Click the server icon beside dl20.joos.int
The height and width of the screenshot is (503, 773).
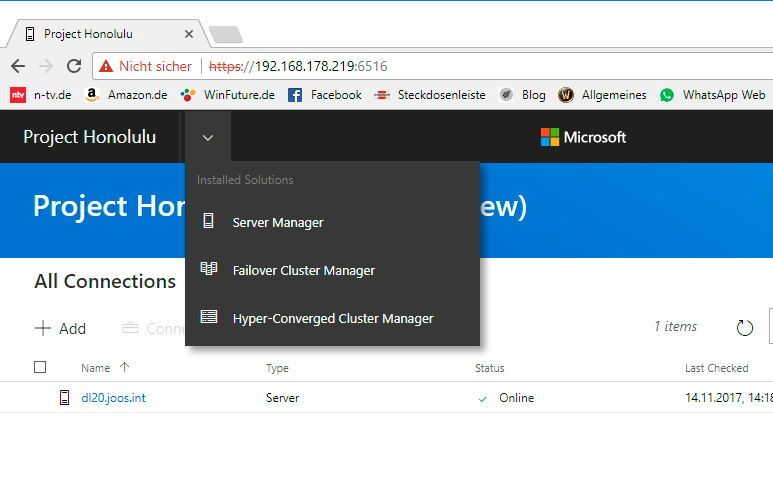tap(65, 397)
